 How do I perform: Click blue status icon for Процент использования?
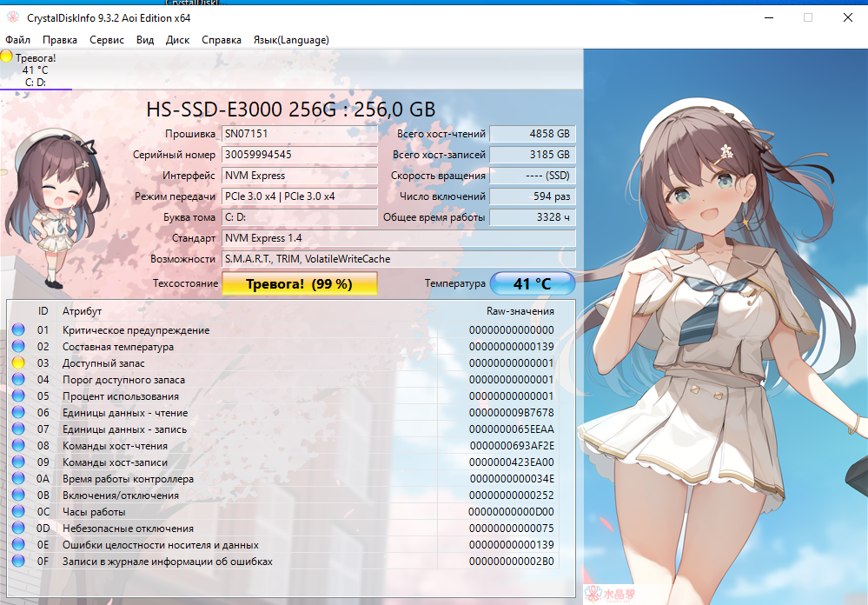point(18,396)
